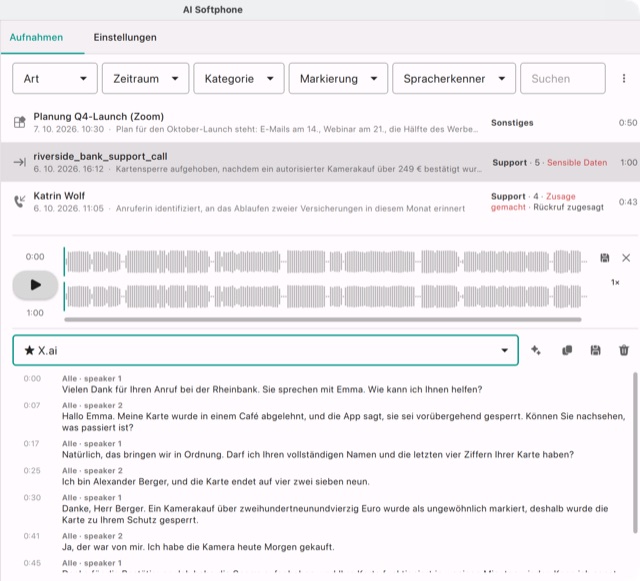
Task: Copy the transcript with the copy icon
Action: (x=567, y=350)
